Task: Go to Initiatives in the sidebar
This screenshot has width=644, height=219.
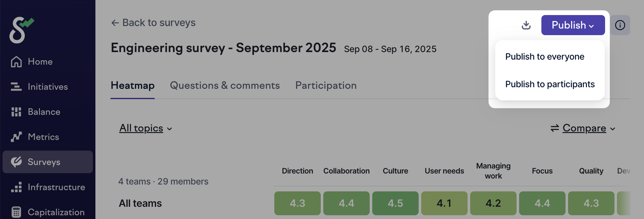Action: [x=47, y=87]
